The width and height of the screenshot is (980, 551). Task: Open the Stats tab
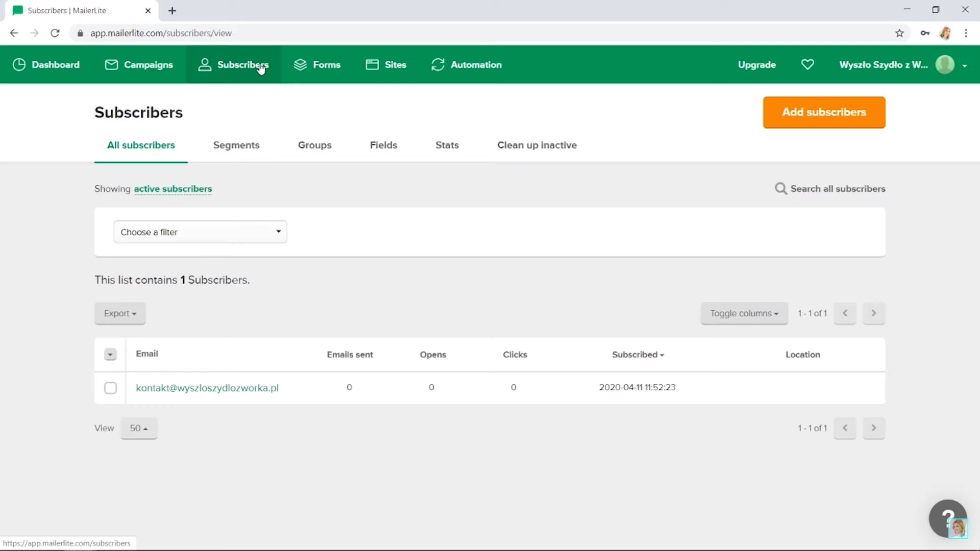[447, 145]
